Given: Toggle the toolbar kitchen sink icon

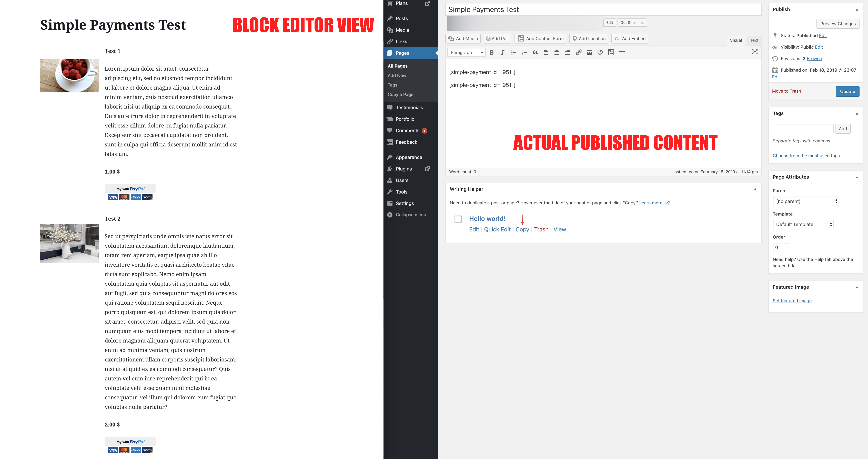Looking at the screenshot, I should (622, 52).
